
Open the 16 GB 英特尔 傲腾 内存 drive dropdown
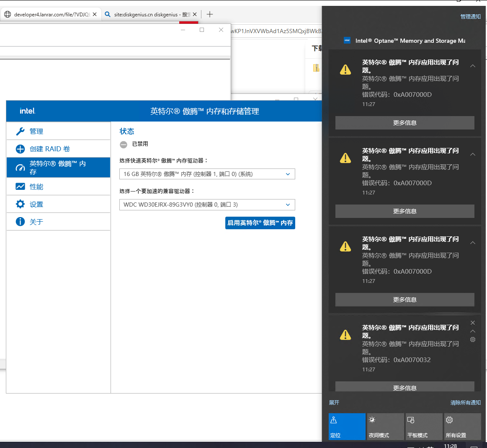tap(207, 174)
